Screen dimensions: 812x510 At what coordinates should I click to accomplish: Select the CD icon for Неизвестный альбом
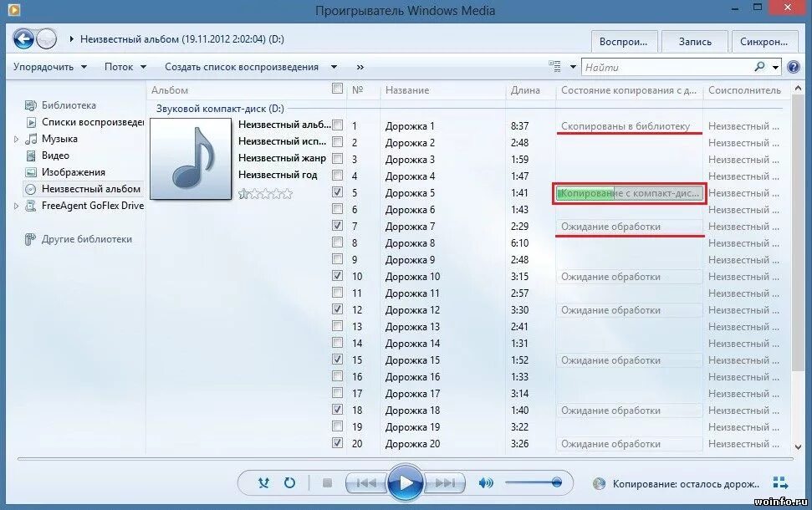coord(31,189)
